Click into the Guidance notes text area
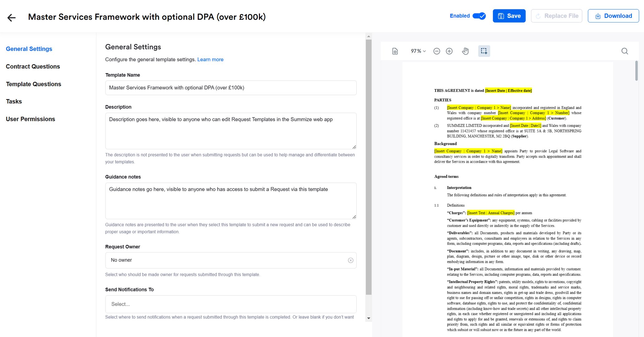Viewport: 644px width, 337px height. (231, 201)
